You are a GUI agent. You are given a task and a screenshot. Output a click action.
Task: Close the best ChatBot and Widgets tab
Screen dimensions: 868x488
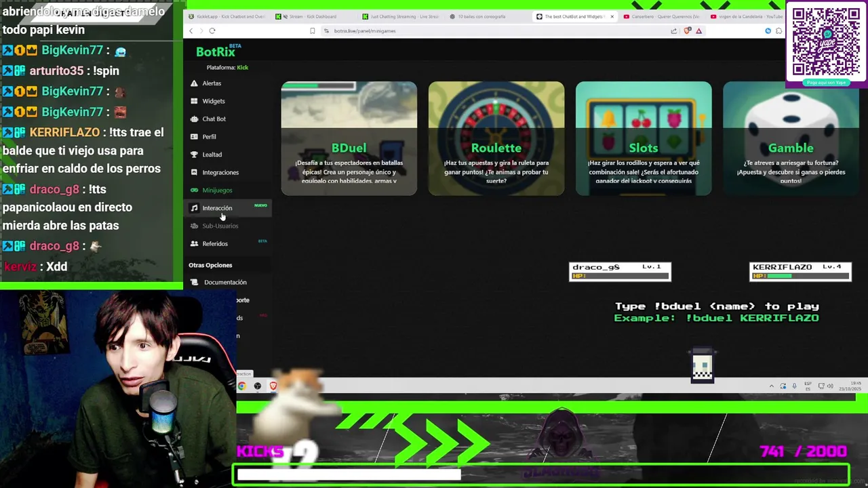click(612, 16)
